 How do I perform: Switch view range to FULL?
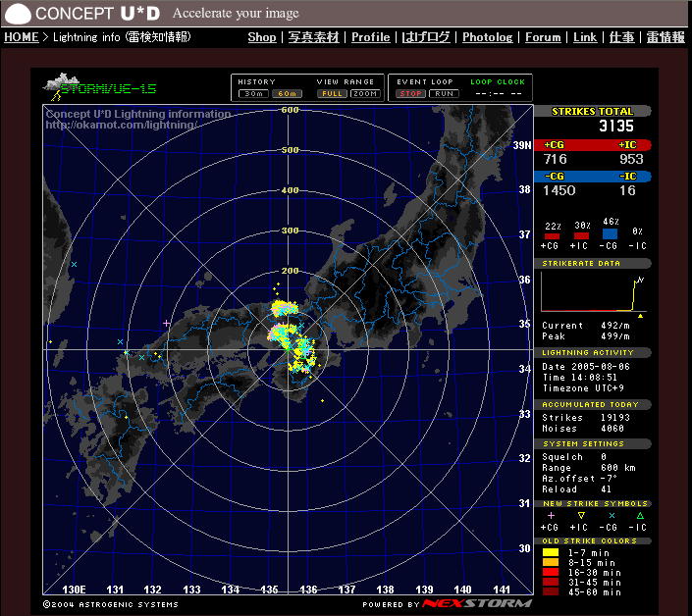331,94
